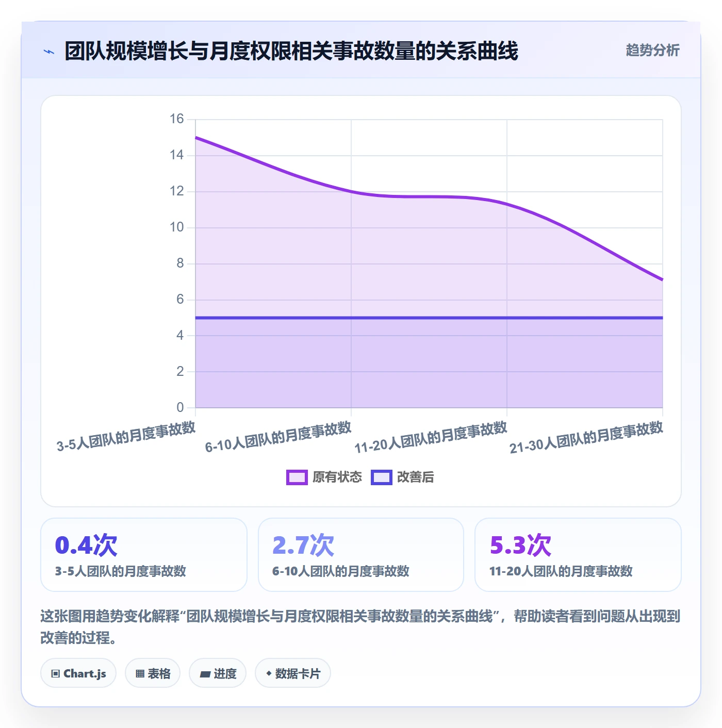This screenshot has width=722, height=728.
Task: Select the 数据卡片 tag
Action: (x=293, y=673)
